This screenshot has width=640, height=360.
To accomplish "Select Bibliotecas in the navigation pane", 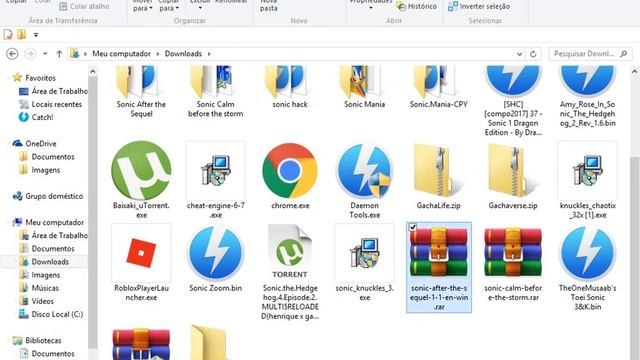I will pos(43,340).
